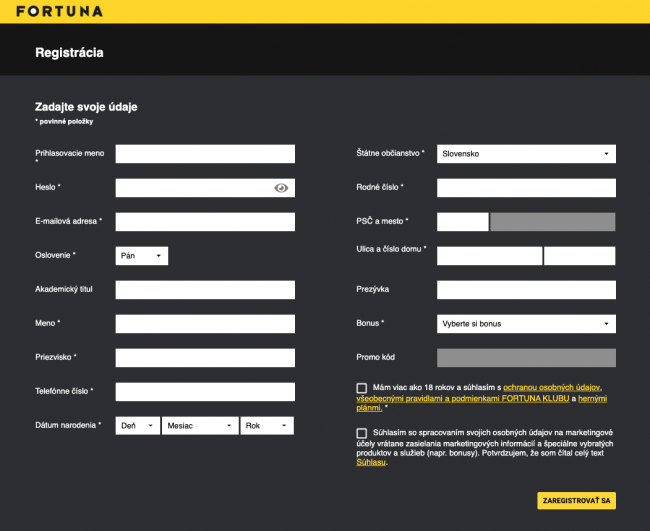Viewport: 650px width, 531px height.
Task: Open Štátne občianstvo Slovensko dropdown
Action: (526, 154)
